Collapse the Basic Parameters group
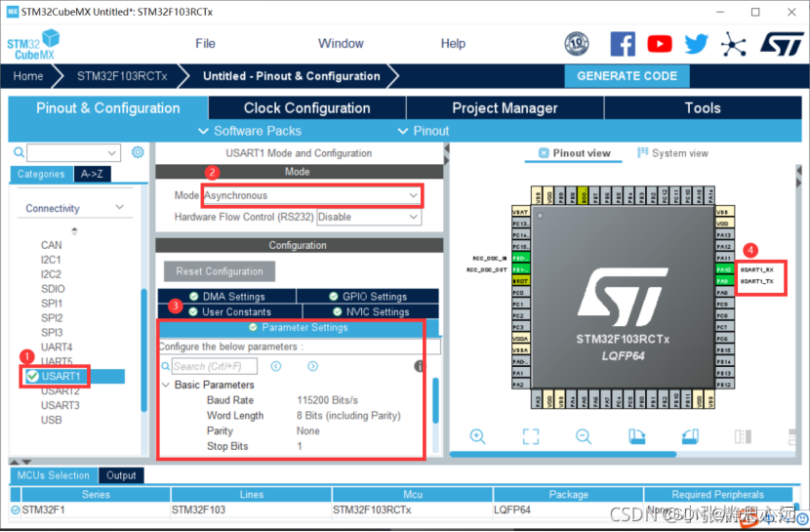Image resolution: width=810 pixels, height=532 pixels. point(166,385)
